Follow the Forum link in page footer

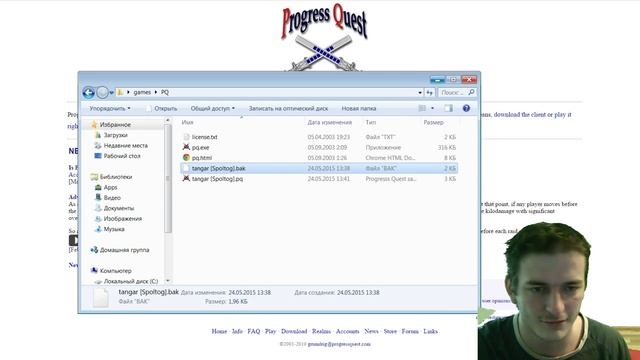point(410,331)
